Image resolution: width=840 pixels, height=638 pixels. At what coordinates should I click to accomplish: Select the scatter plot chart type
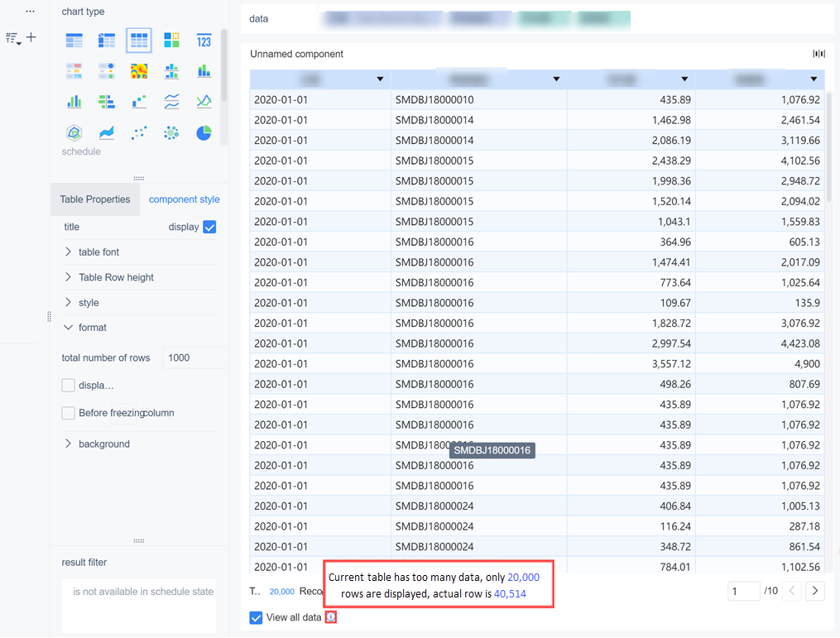click(139, 133)
